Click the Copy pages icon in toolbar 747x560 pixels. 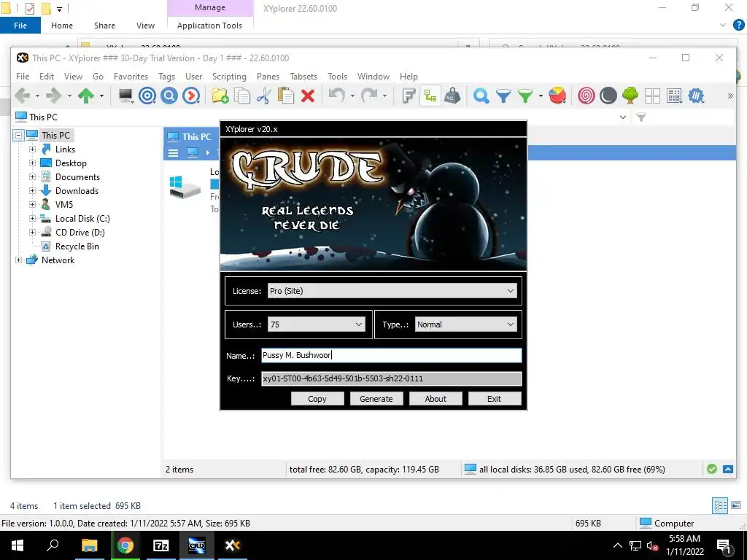tap(242, 96)
